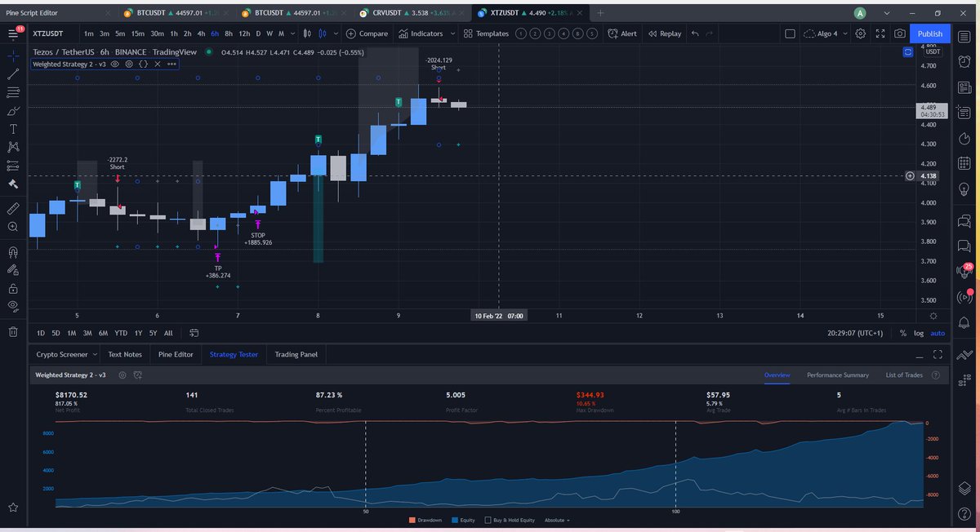Open indicator Templates dropdown

486,33
